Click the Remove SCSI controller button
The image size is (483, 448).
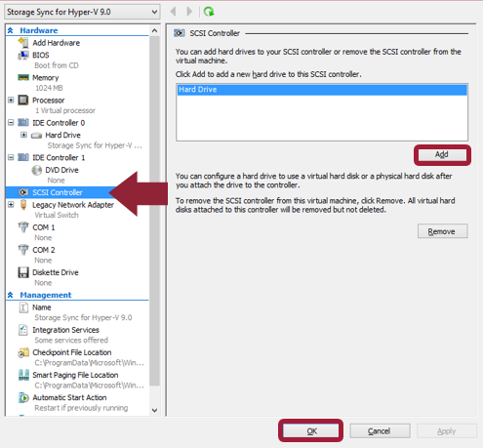(x=442, y=231)
